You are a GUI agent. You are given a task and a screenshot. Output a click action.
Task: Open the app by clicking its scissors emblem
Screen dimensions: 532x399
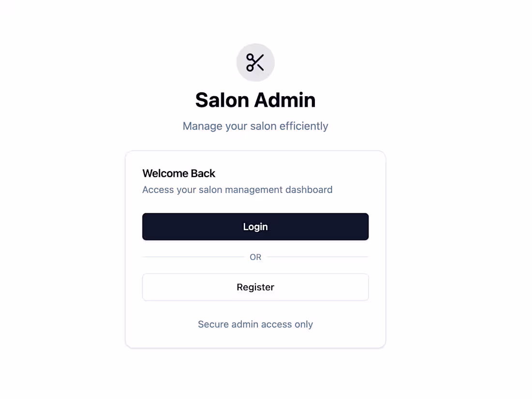[x=255, y=62]
